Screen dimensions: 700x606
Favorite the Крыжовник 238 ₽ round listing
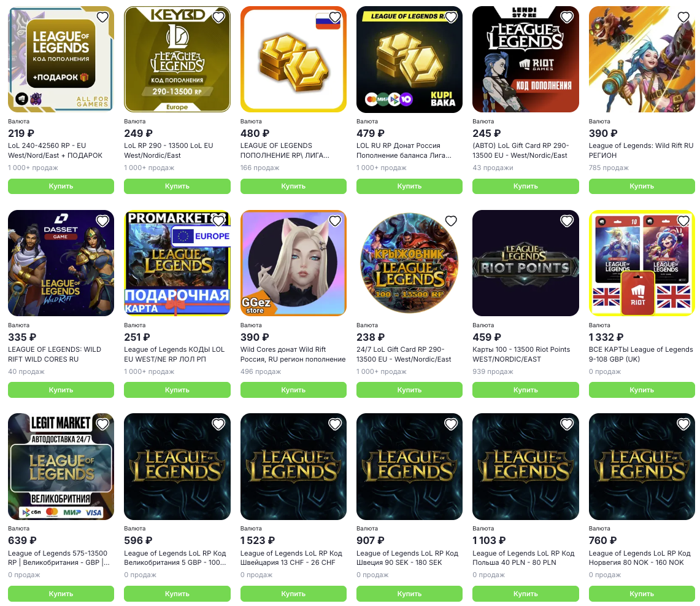pos(451,221)
